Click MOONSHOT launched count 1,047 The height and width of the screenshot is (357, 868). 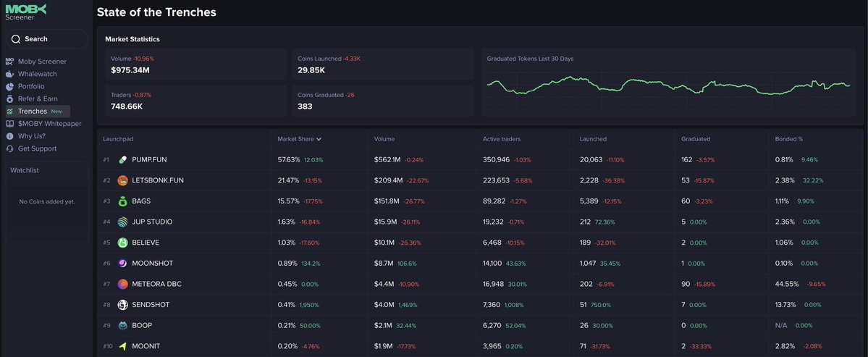588,264
